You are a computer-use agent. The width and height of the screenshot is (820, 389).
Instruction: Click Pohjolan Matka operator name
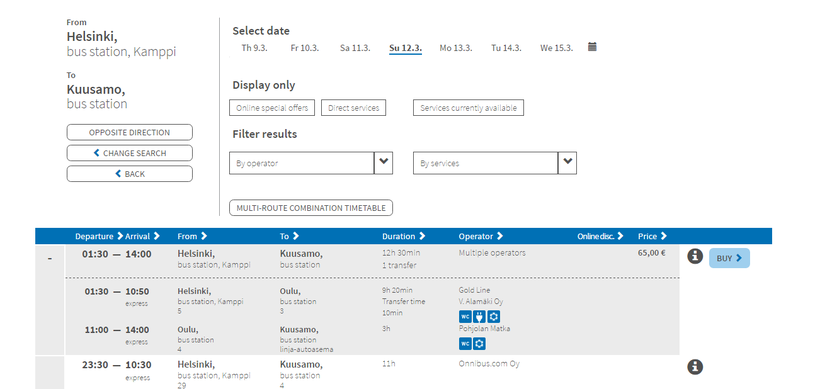click(x=484, y=329)
